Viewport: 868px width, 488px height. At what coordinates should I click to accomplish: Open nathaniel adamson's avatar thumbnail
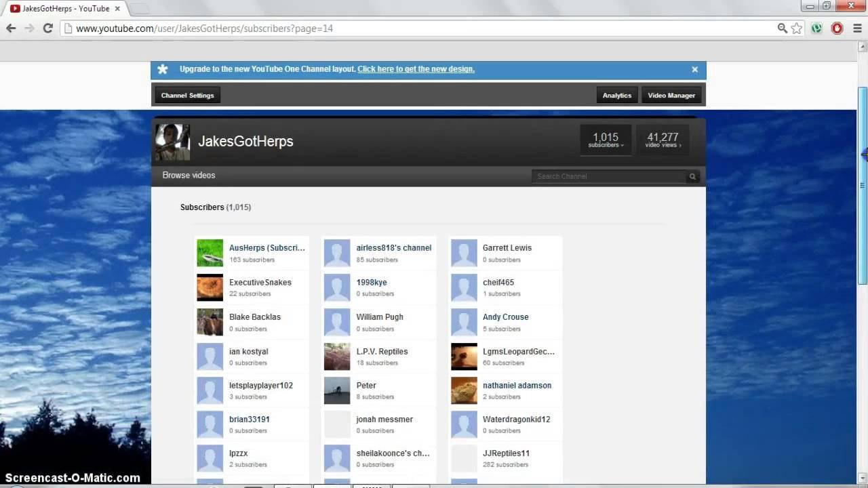pyautogui.click(x=464, y=390)
